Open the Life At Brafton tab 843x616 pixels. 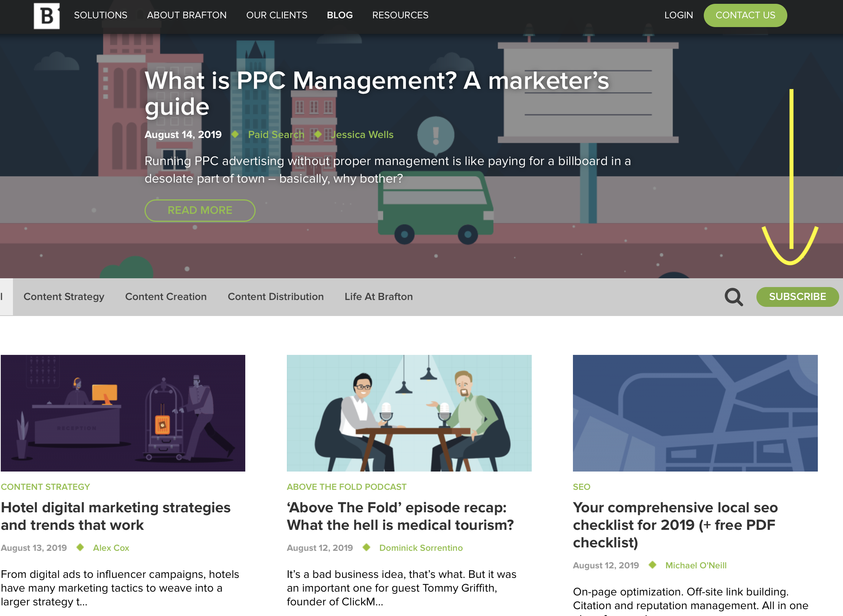click(x=378, y=297)
